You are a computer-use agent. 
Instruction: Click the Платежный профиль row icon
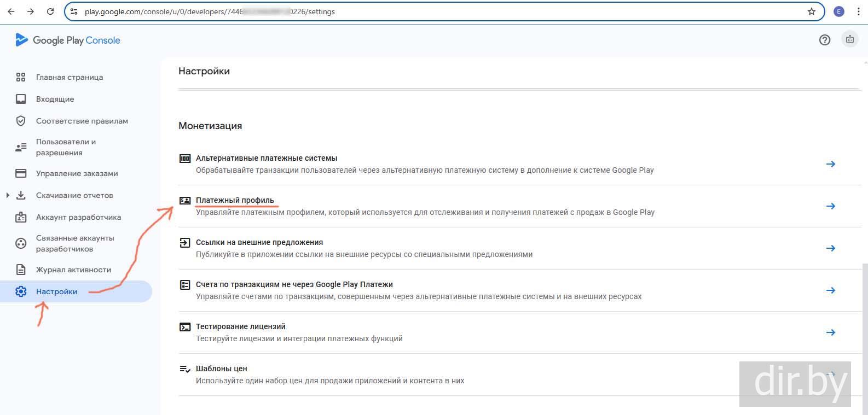185,201
